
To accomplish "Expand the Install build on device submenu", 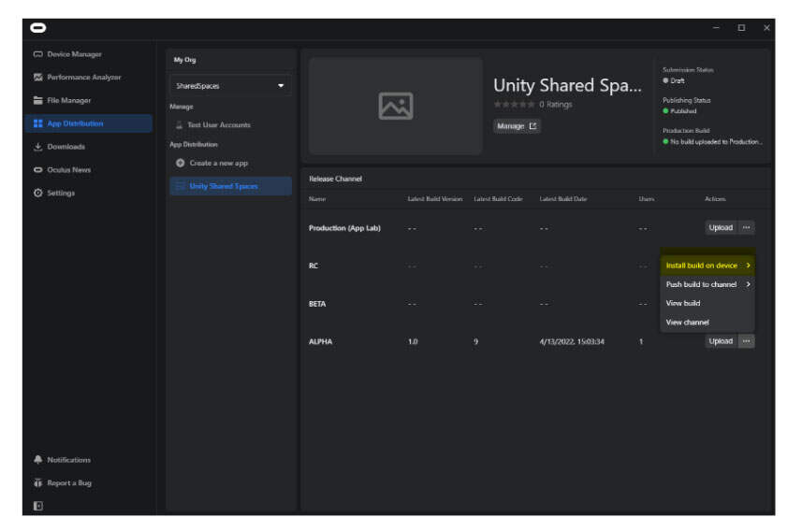I will [x=707, y=266].
